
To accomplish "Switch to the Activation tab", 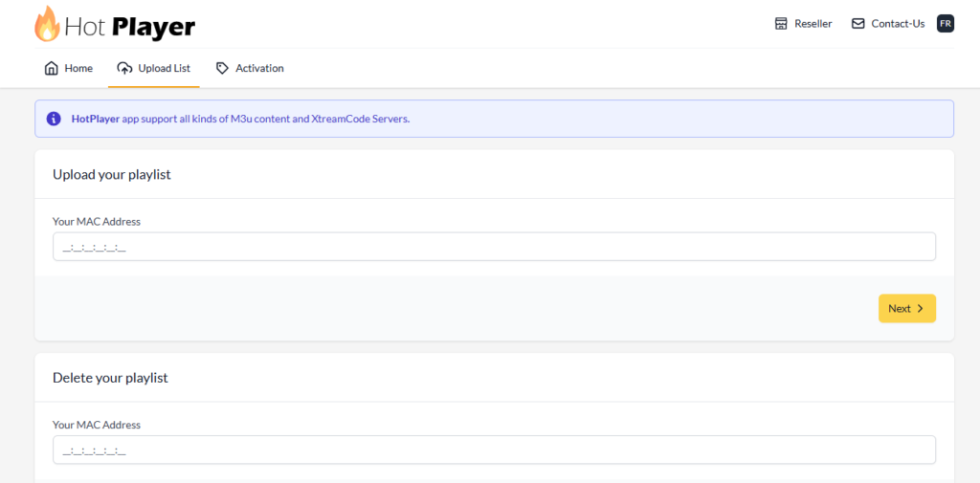I will [x=250, y=68].
